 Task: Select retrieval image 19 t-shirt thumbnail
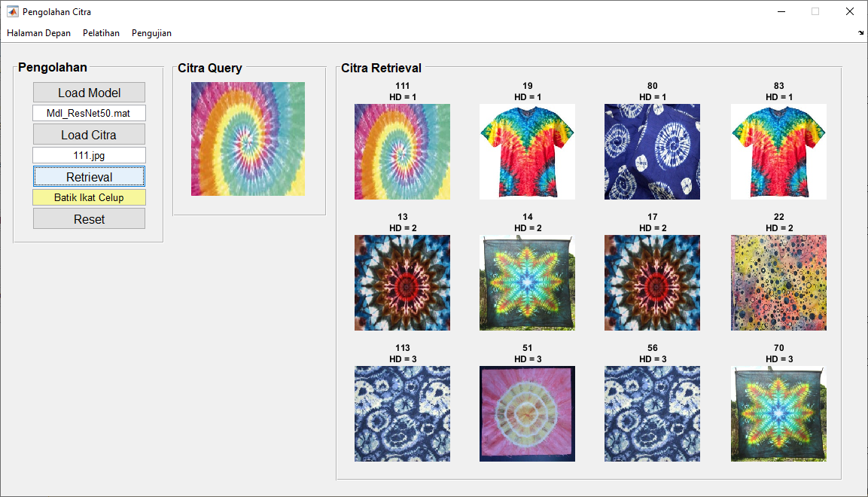point(528,151)
